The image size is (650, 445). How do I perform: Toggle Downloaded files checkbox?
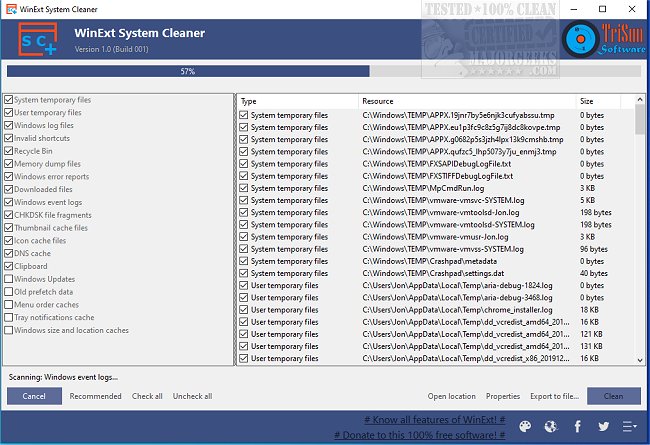point(9,189)
